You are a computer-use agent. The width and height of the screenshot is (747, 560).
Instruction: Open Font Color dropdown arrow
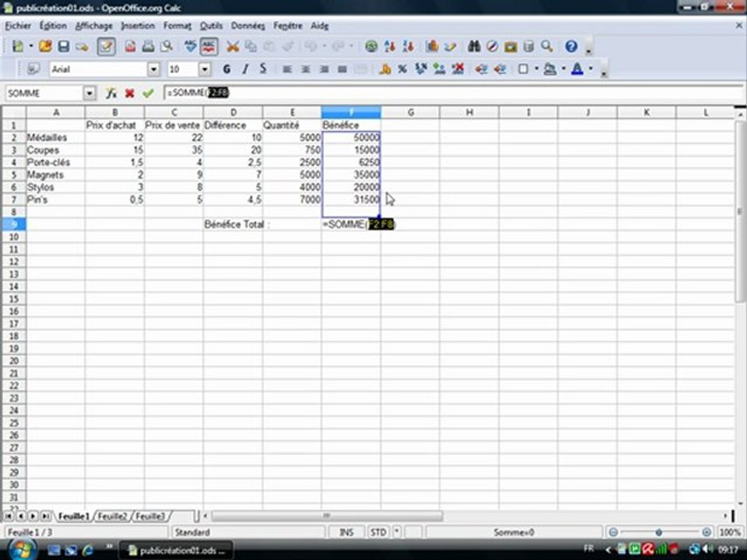[591, 69]
